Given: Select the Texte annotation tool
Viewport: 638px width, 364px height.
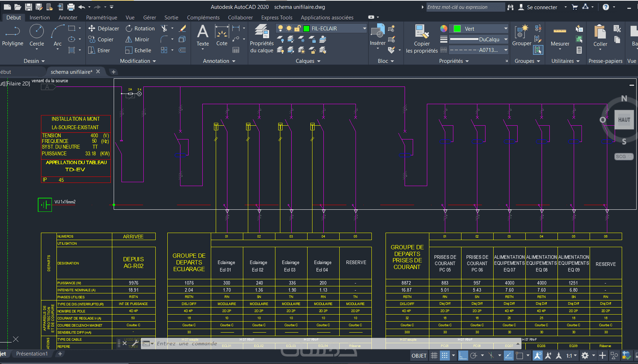Looking at the screenshot, I should (203, 36).
